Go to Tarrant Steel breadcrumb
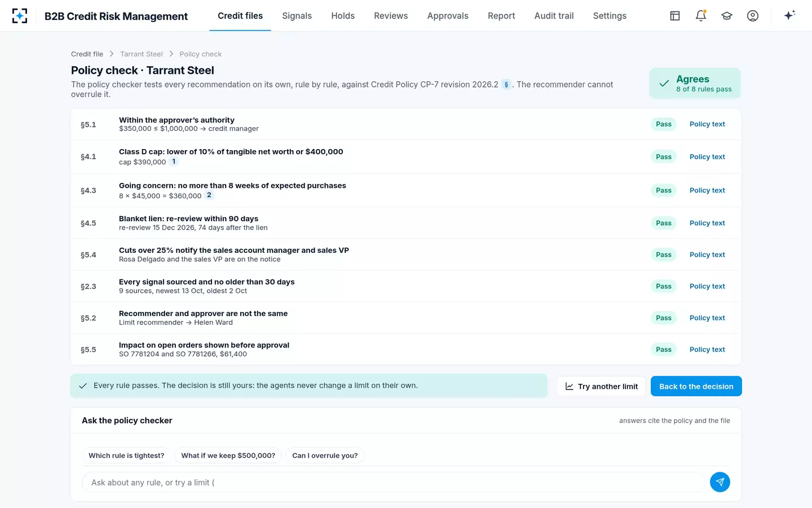The image size is (812, 508). click(142, 54)
